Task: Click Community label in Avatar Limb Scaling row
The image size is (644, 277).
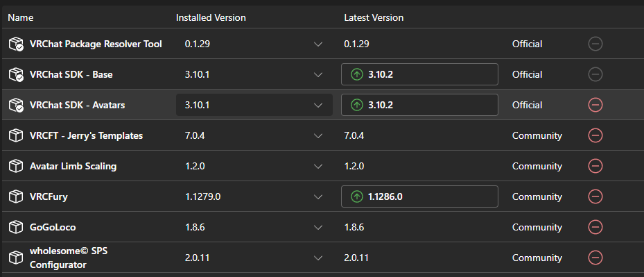Action: (x=537, y=167)
